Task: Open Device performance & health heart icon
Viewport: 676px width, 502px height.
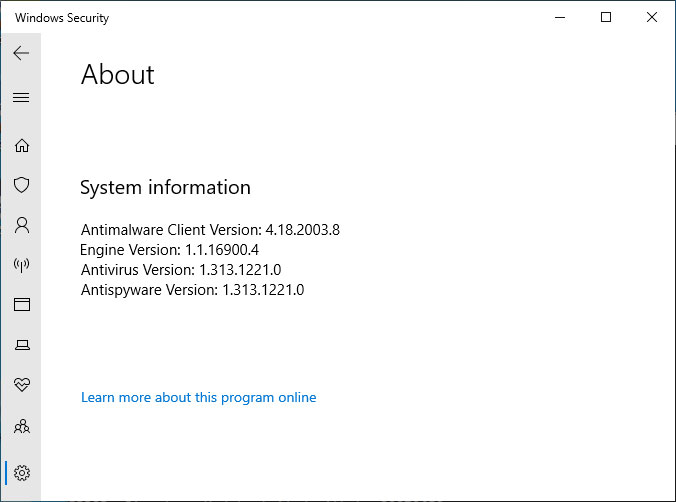Action: coord(22,384)
